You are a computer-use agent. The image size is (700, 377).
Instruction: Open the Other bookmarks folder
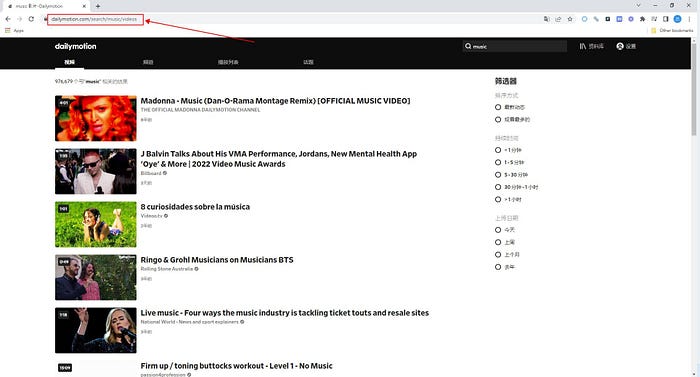click(x=672, y=30)
